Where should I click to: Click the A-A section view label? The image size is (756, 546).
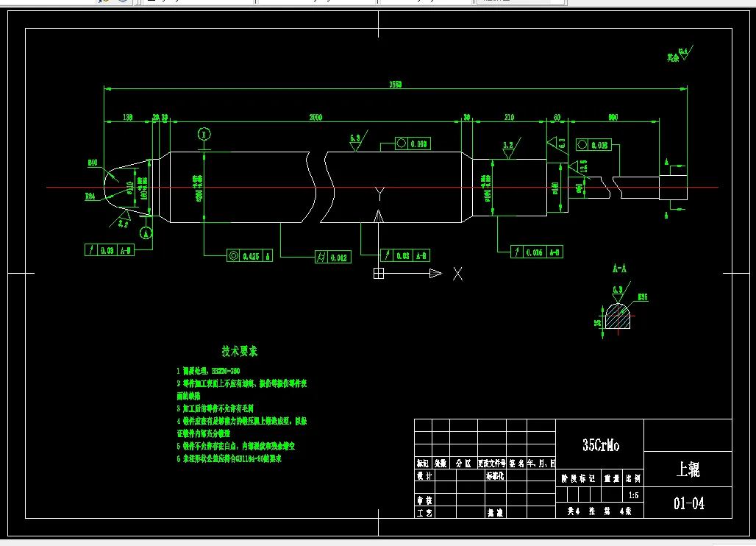619,268
